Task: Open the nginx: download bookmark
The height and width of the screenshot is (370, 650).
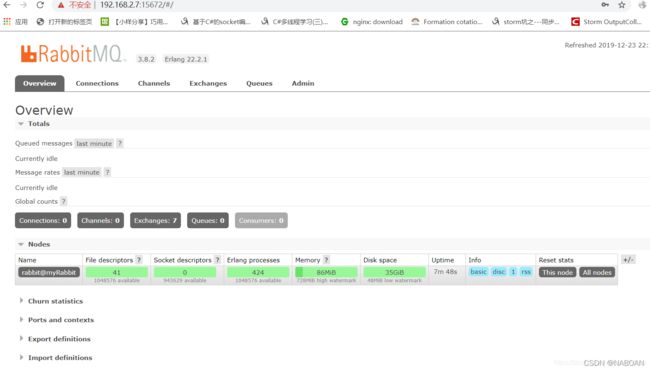Action: (x=371, y=22)
